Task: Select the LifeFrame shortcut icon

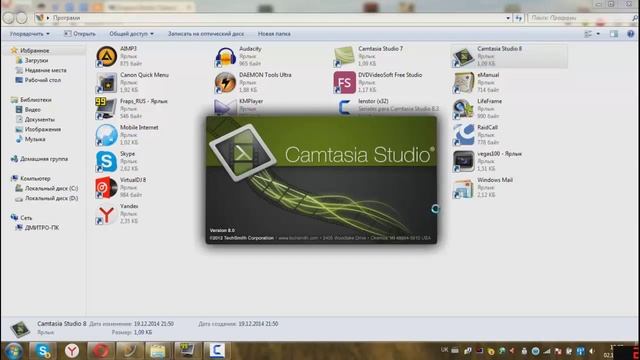Action: pyautogui.click(x=463, y=109)
